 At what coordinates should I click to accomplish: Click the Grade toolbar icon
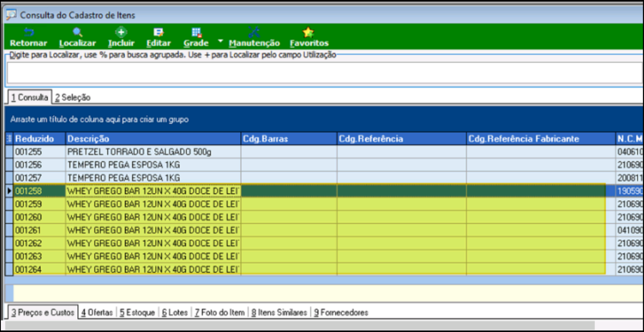pyautogui.click(x=196, y=33)
